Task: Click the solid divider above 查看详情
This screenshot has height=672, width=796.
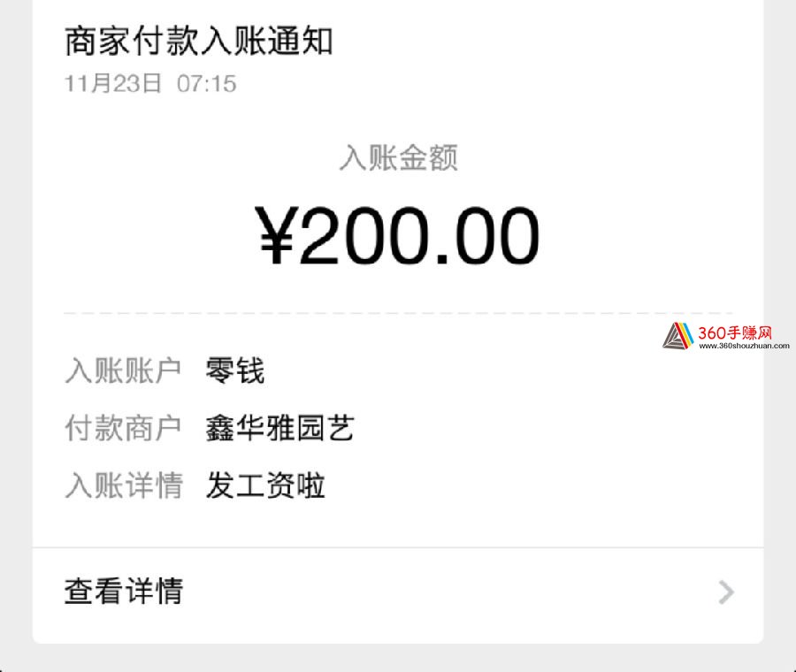Action: coord(398,547)
